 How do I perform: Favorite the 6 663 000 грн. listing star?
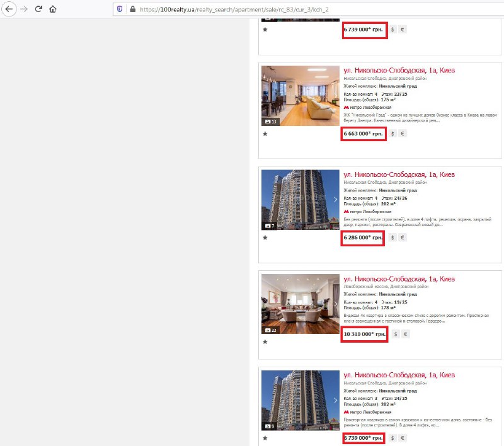[x=265, y=134]
